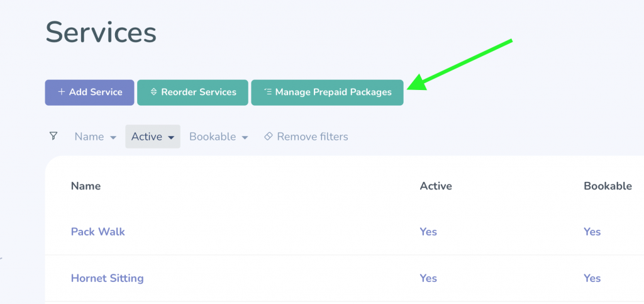Click the Name column header

point(86,186)
